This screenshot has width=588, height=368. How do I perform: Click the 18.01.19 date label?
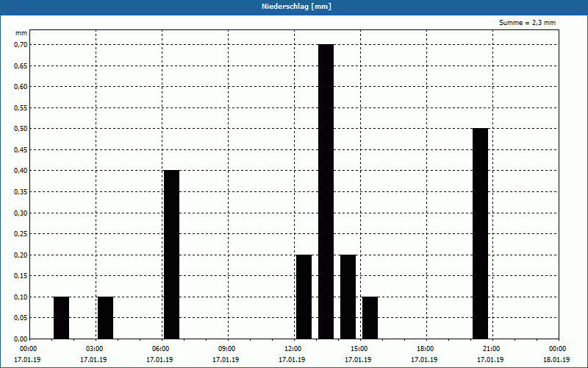(556, 360)
